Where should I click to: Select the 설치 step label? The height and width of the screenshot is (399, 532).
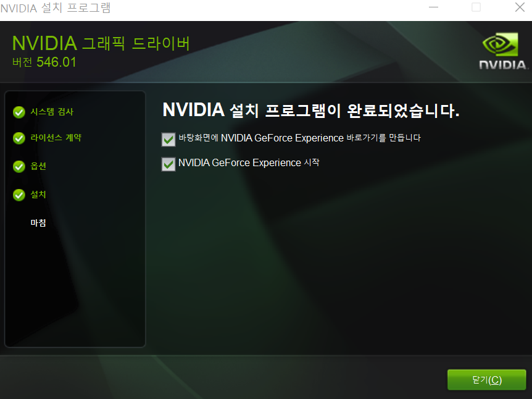pos(38,194)
